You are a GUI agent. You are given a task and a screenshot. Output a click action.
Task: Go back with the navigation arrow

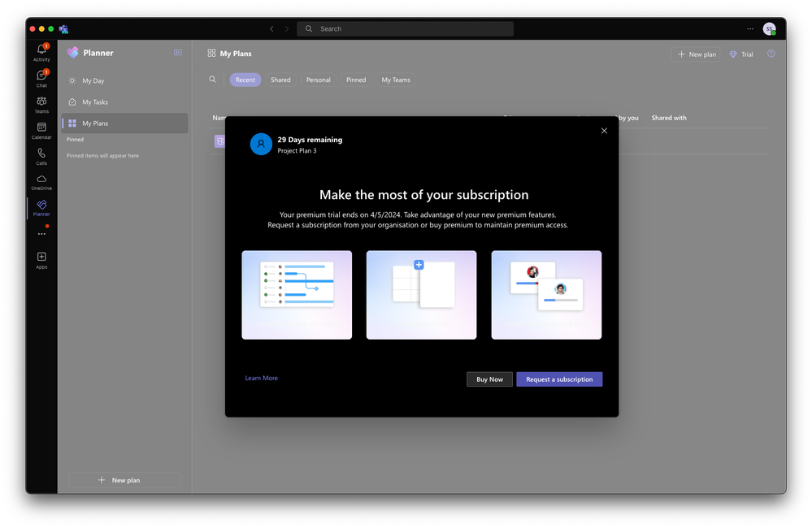coord(271,29)
